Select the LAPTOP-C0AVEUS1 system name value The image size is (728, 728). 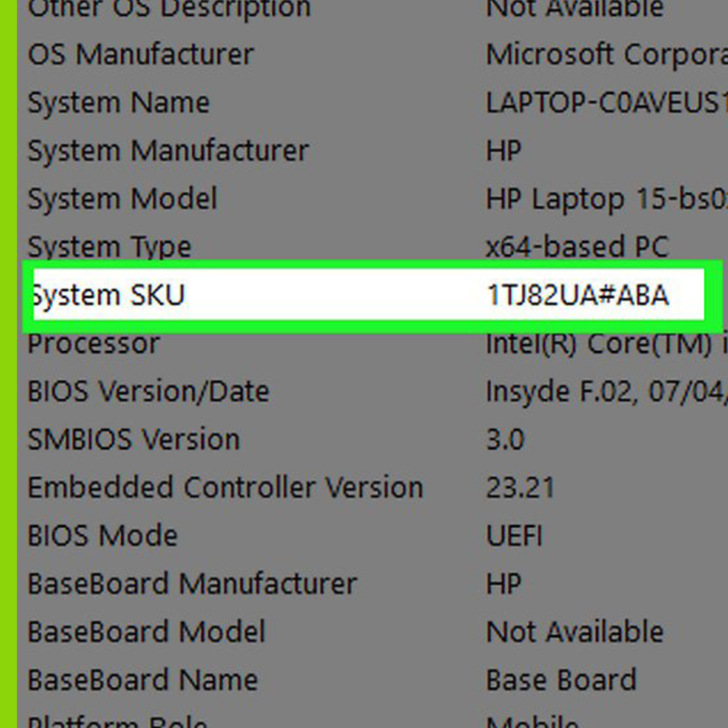point(605,103)
